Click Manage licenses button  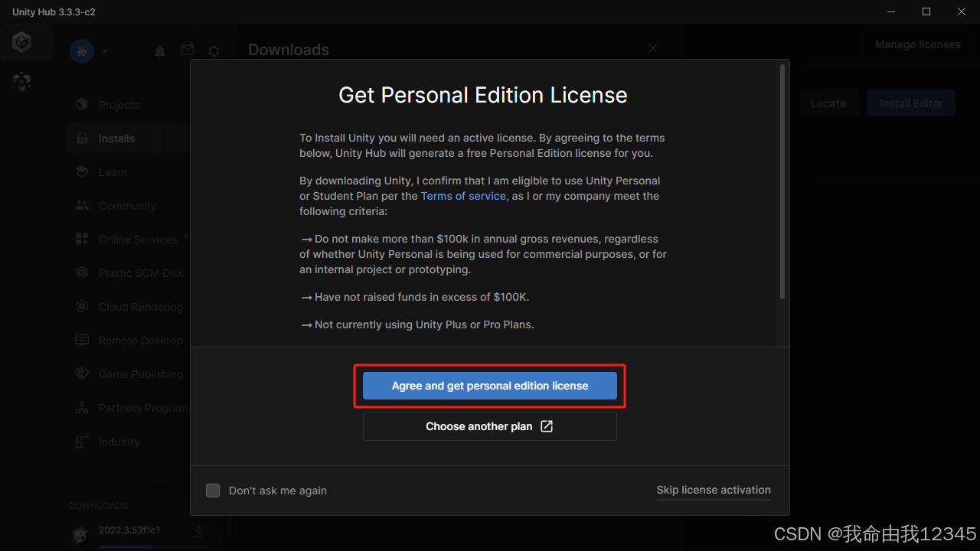pyautogui.click(x=917, y=44)
